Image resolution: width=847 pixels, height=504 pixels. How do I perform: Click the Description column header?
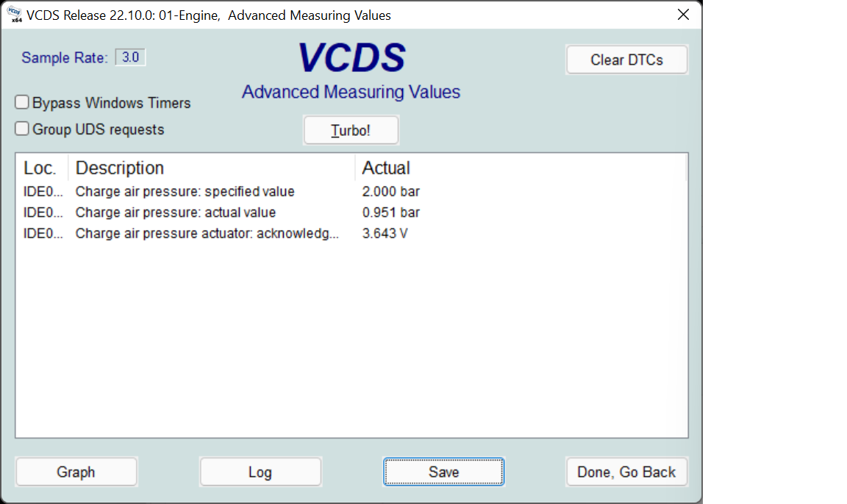pos(211,168)
